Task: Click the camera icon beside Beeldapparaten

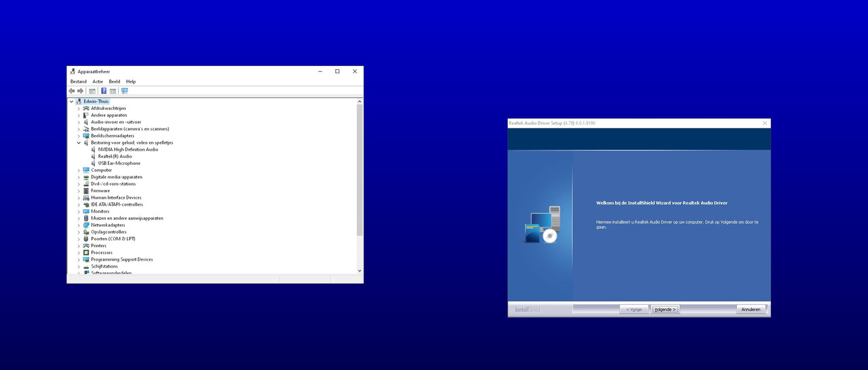Action: 86,129
